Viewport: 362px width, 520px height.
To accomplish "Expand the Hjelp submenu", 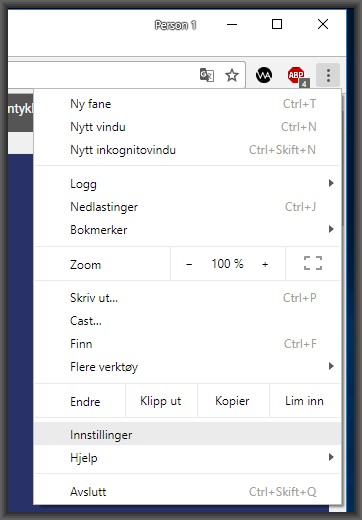I will (x=188, y=458).
